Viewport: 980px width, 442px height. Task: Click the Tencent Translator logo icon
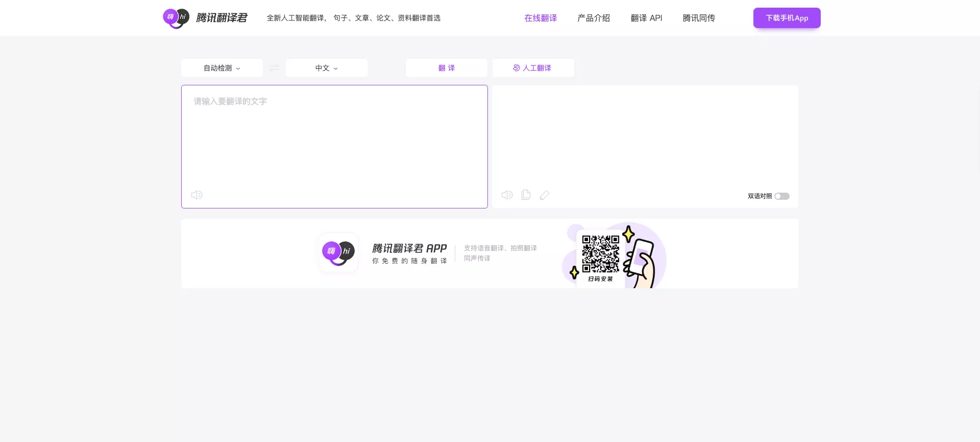click(176, 18)
